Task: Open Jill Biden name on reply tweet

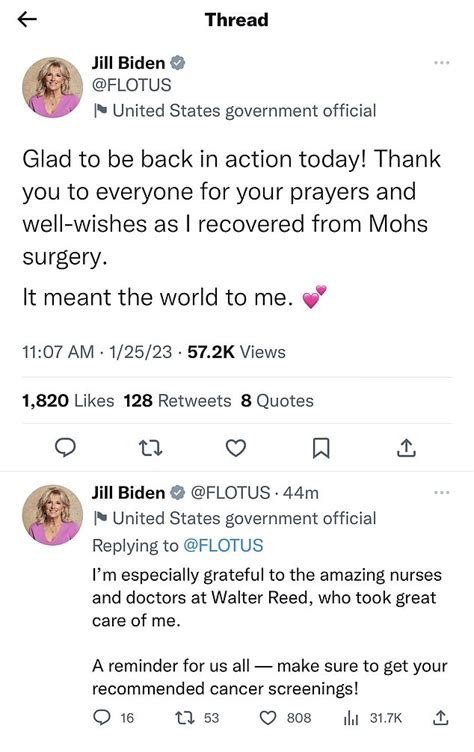Action: click(128, 493)
